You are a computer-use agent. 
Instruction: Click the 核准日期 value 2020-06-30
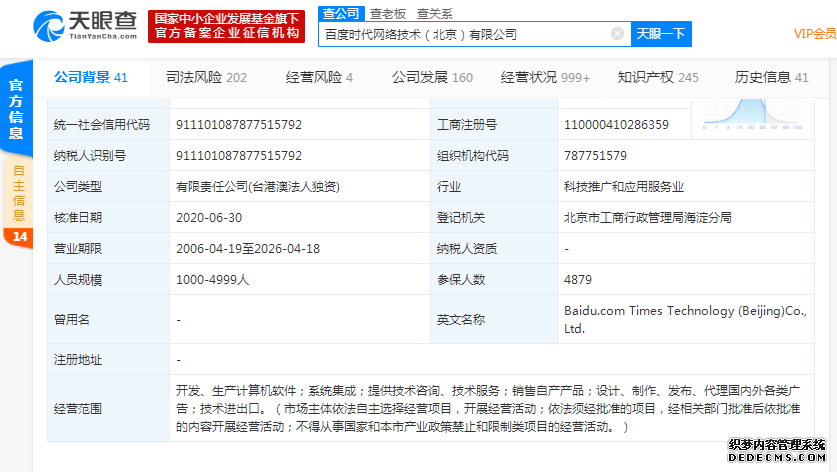(x=209, y=218)
